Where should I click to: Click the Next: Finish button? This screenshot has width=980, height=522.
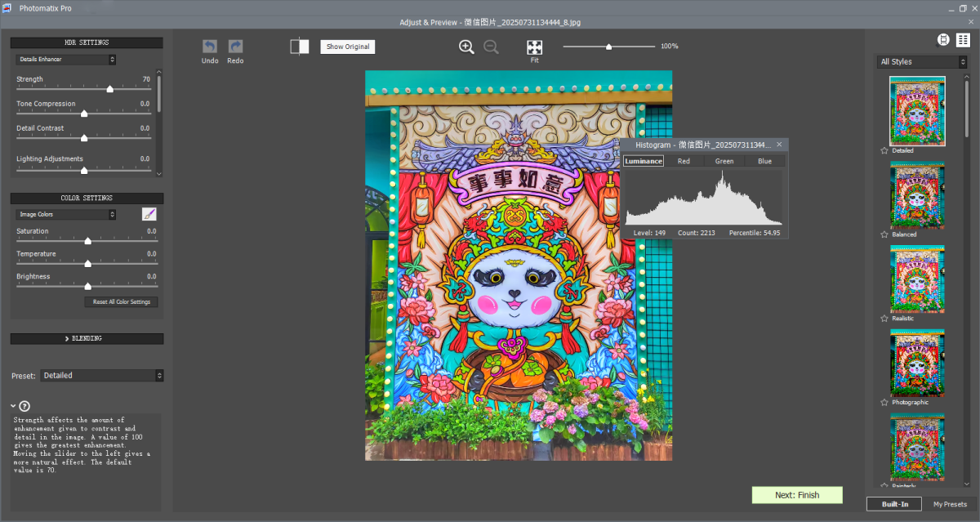click(x=796, y=495)
